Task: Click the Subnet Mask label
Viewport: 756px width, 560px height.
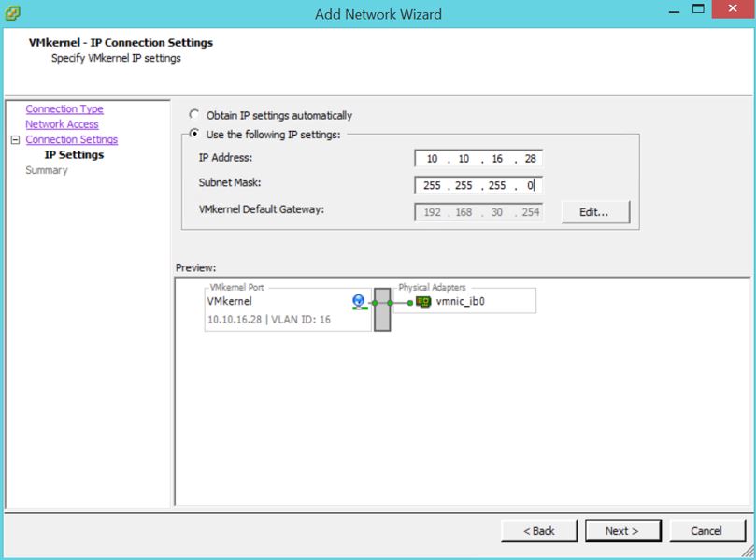Action: [230, 183]
